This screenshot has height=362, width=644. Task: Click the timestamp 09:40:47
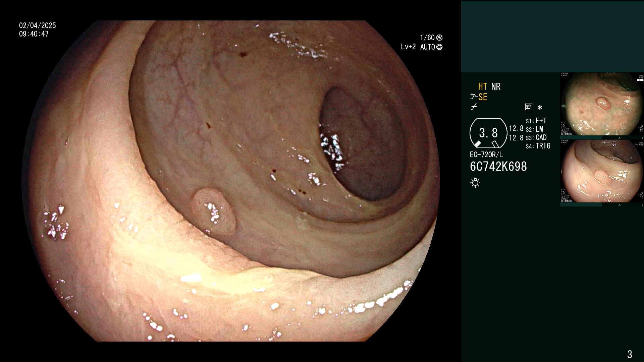click(x=34, y=34)
